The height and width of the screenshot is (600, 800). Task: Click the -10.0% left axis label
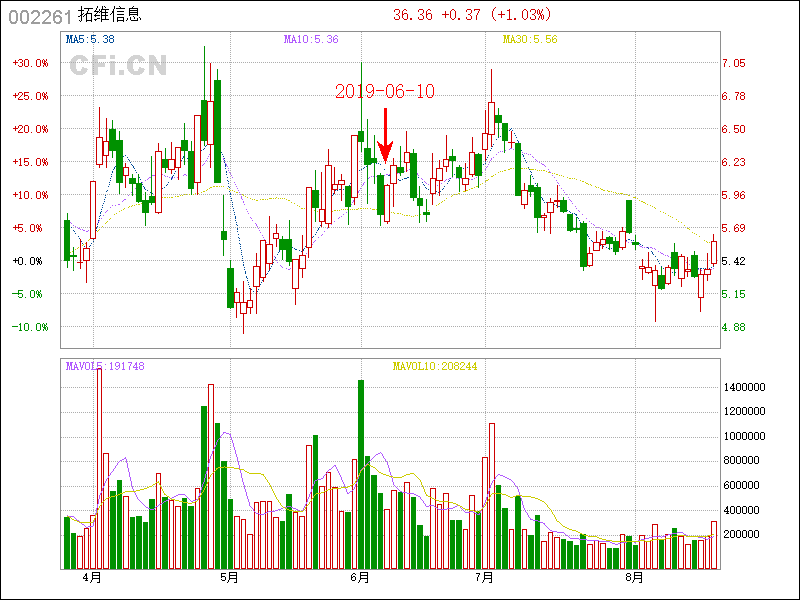(30, 327)
